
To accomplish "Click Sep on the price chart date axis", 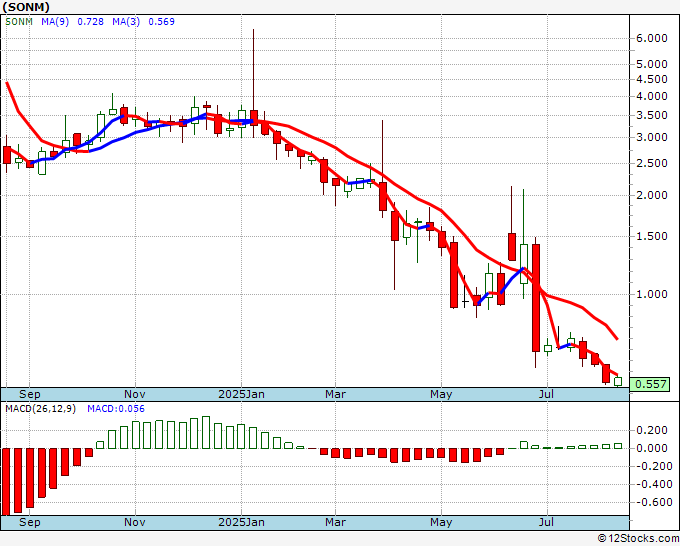I will [29, 394].
